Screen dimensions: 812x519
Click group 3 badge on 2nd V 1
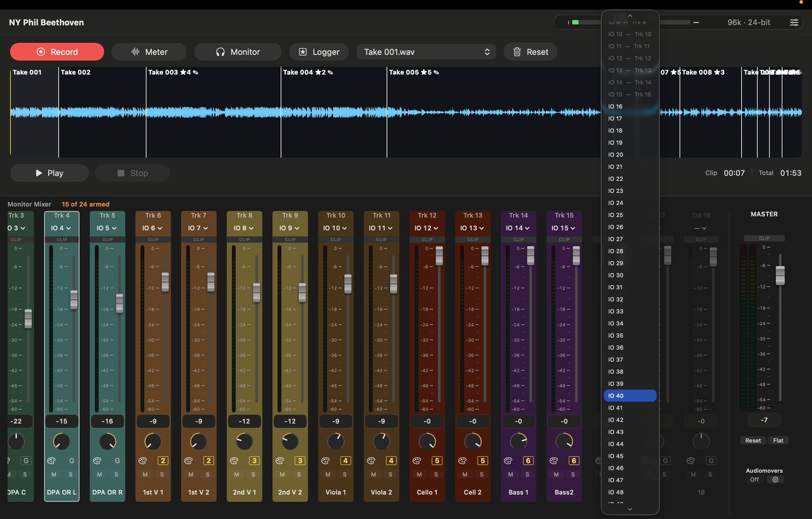point(254,461)
